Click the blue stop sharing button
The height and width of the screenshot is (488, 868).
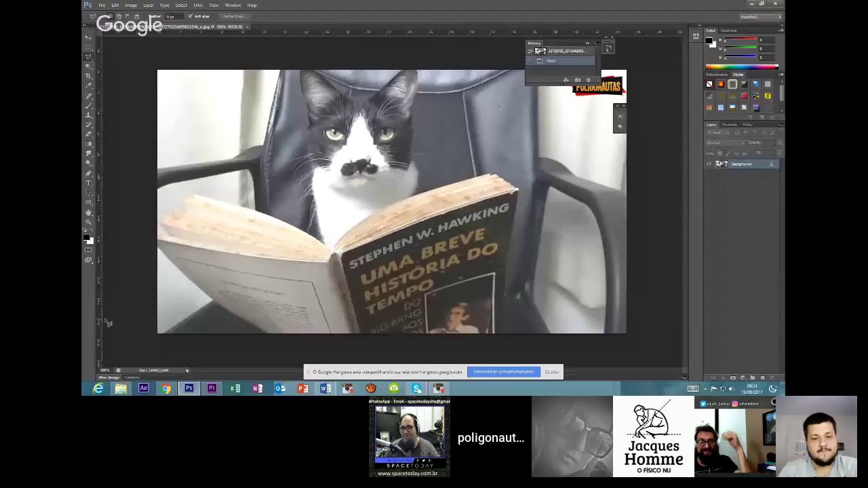click(x=504, y=371)
